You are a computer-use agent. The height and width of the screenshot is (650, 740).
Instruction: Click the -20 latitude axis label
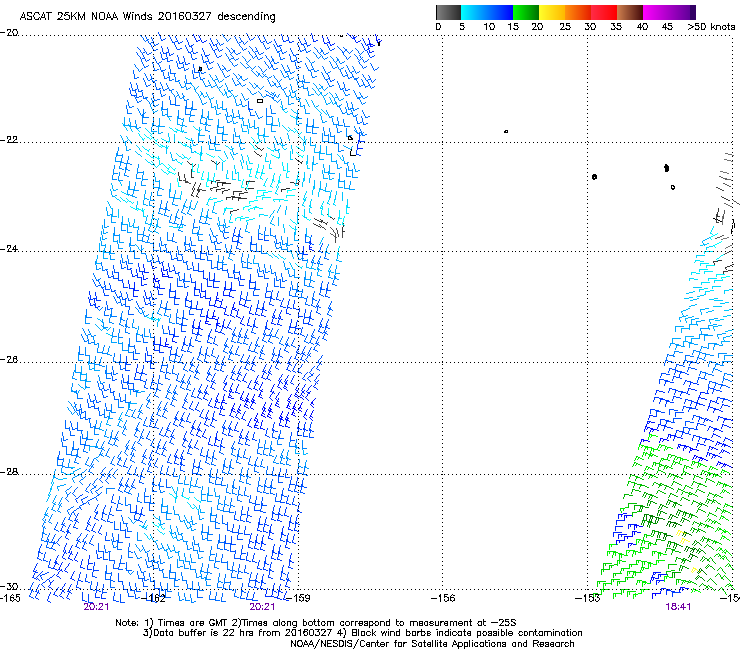(9, 33)
